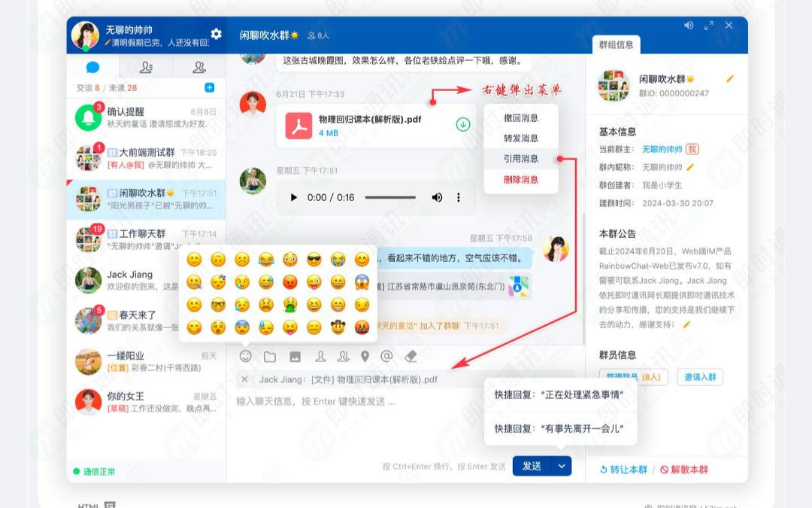
Task: Click the 群组信息 tab
Action: click(x=617, y=44)
